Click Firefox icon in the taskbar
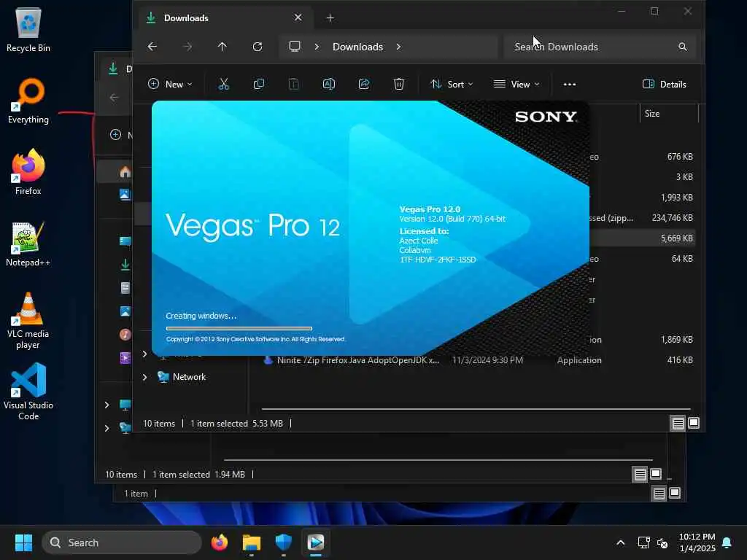747x560 pixels. pos(219,542)
